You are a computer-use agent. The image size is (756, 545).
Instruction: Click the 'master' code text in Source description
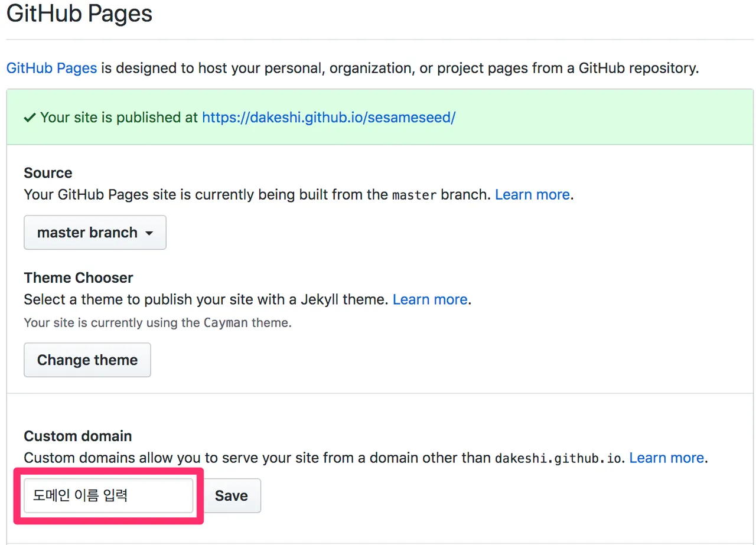click(414, 195)
